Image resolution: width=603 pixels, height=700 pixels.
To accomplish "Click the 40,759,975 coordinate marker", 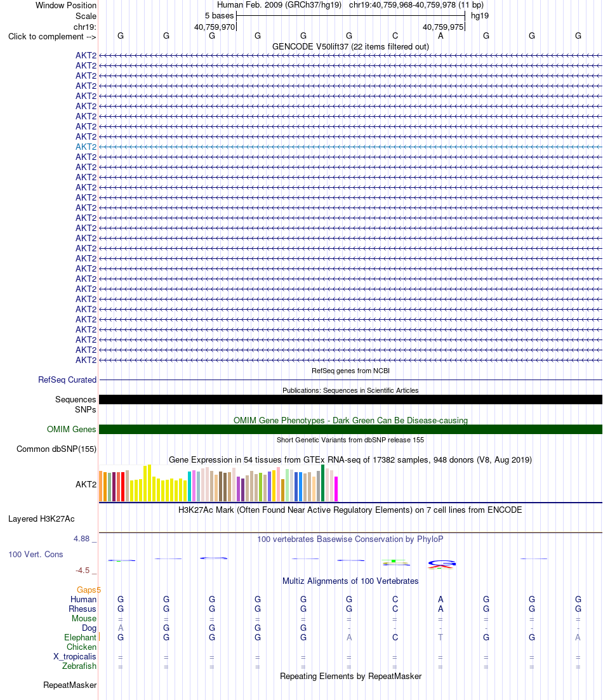I will pyautogui.click(x=443, y=27).
